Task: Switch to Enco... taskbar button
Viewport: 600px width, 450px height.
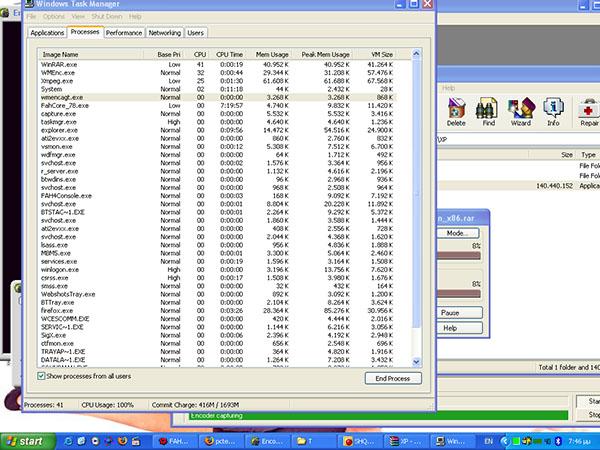Action: (268, 441)
